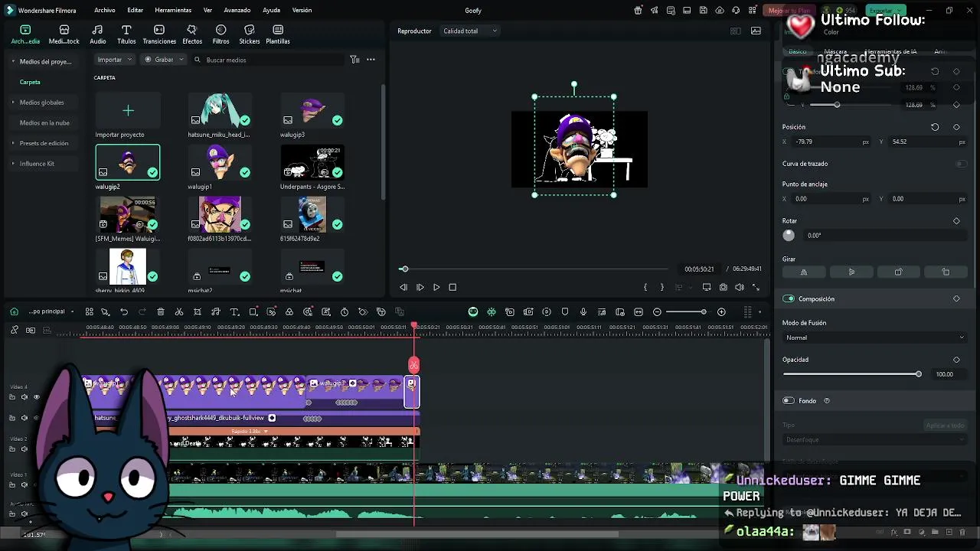
Task: Open the Medios de stock panel
Action: point(64,34)
